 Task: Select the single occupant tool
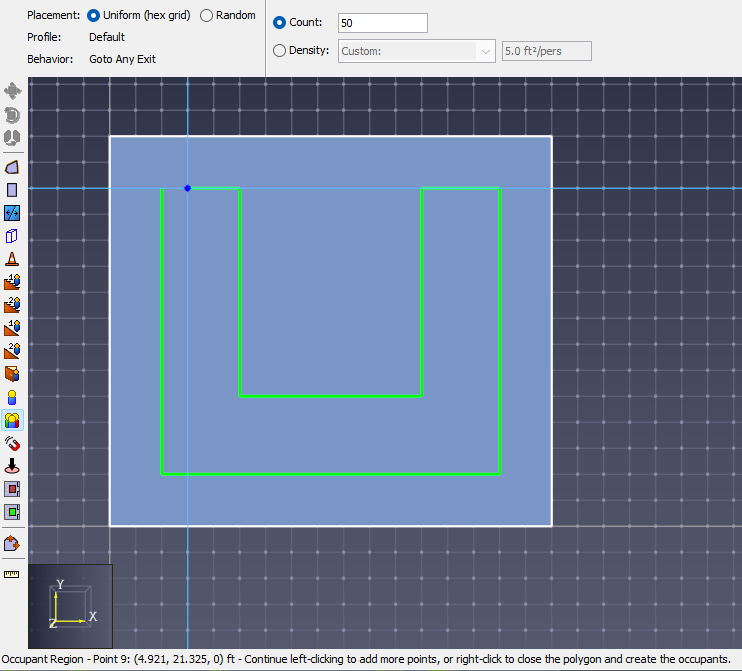click(x=12, y=398)
